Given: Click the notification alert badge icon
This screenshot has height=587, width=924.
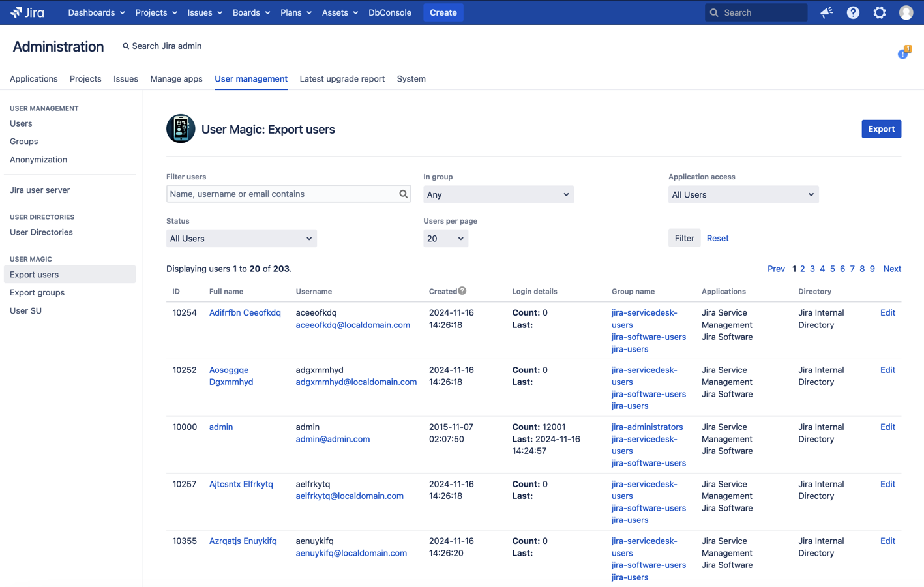Looking at the screenshot, I should pos(904,53).
